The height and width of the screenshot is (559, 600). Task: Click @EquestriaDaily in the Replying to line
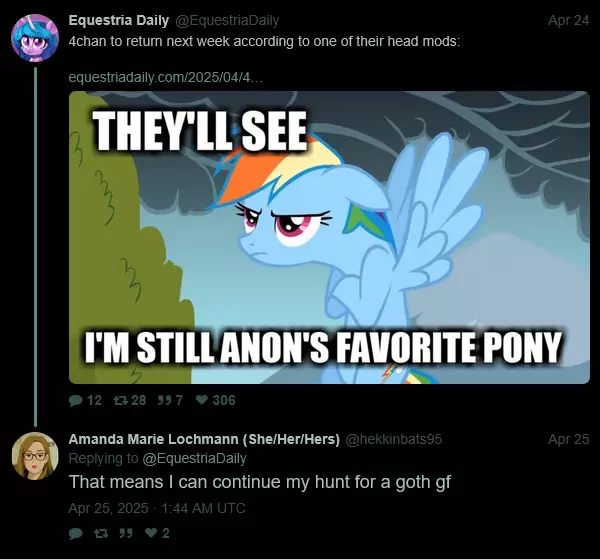click(x=194, y=458)
